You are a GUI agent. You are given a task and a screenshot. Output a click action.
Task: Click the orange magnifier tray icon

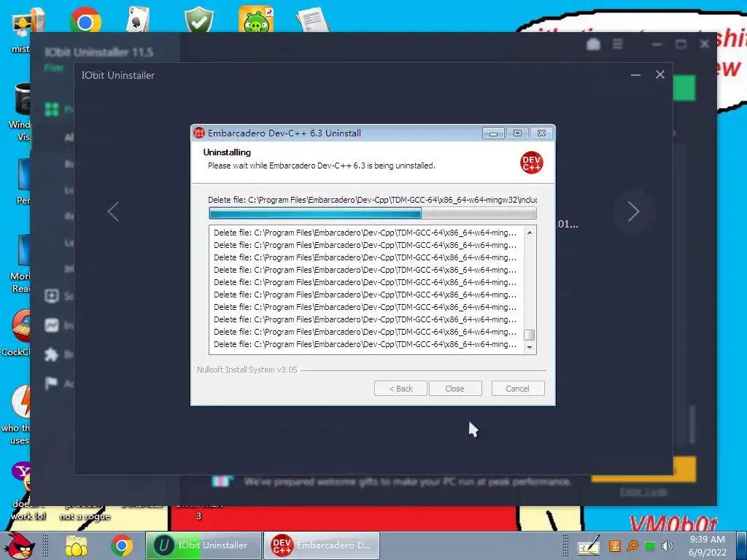click(x=632, y=545)
